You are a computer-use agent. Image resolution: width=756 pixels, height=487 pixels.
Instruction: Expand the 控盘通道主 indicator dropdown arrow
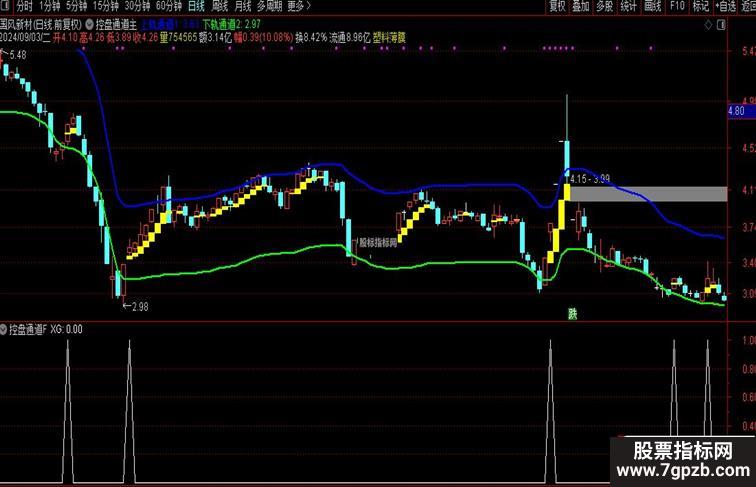click(90, 24)
